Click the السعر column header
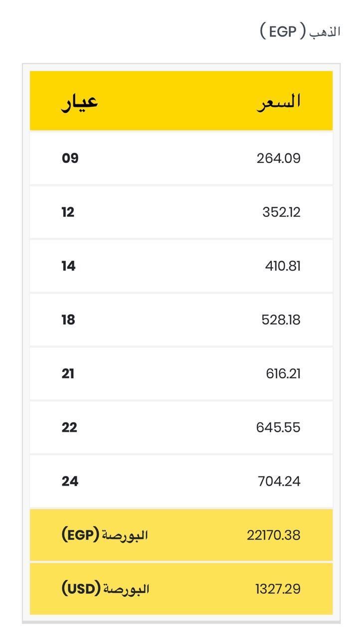The image size is (364, 639). 279,102
